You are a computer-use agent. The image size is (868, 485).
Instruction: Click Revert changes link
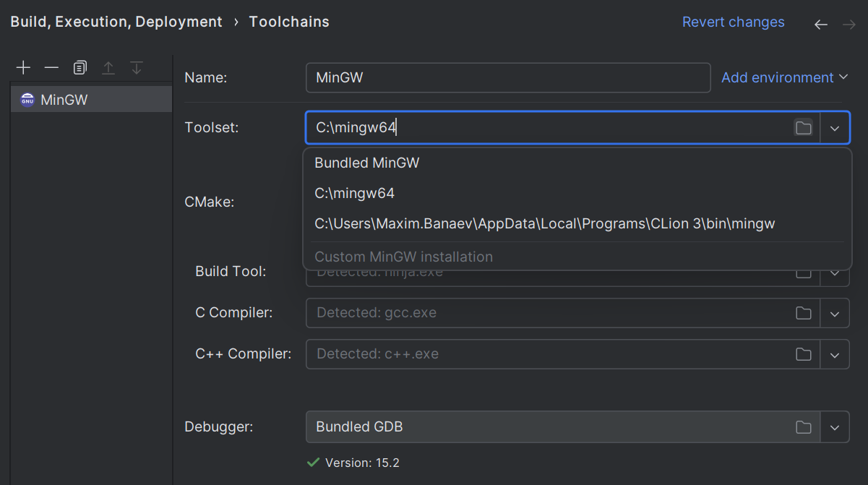pos(733,22)
